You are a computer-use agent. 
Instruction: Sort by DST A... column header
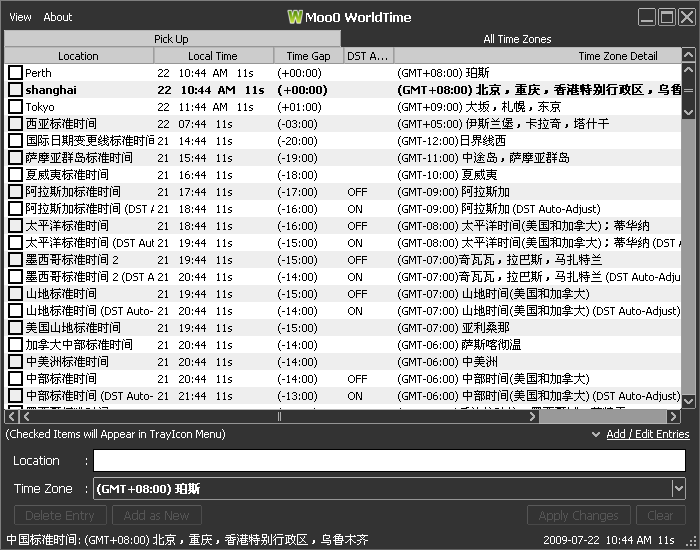(x=368, y=56)
